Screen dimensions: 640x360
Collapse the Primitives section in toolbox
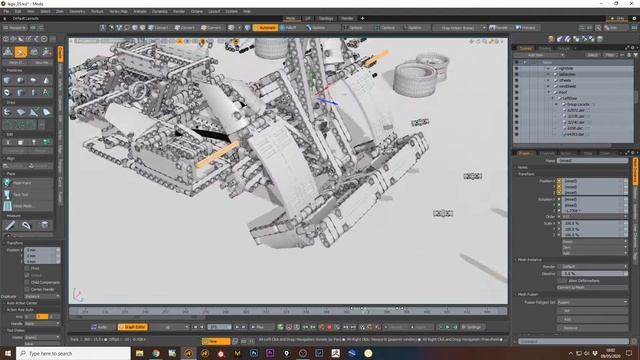[x=4, y=71]
